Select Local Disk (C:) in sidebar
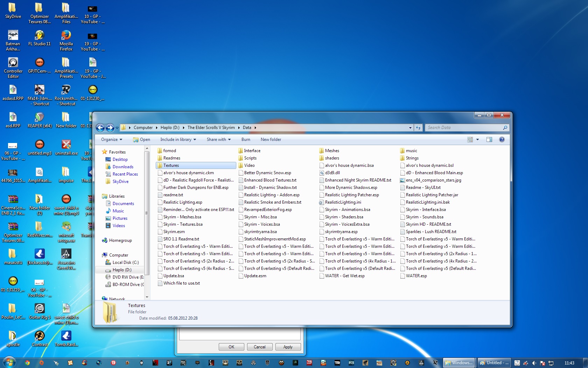 [x=126, y=263]
